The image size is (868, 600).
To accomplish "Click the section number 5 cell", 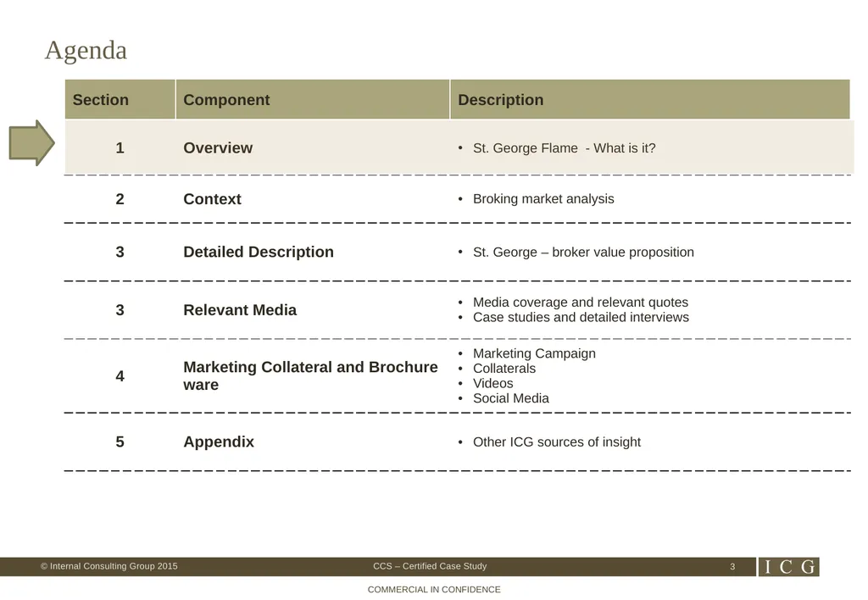I will (x=120, y=442).
